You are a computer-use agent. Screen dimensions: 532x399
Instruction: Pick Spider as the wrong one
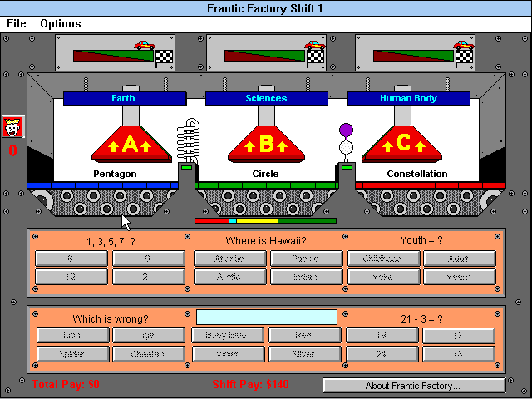tap(73, 354)
